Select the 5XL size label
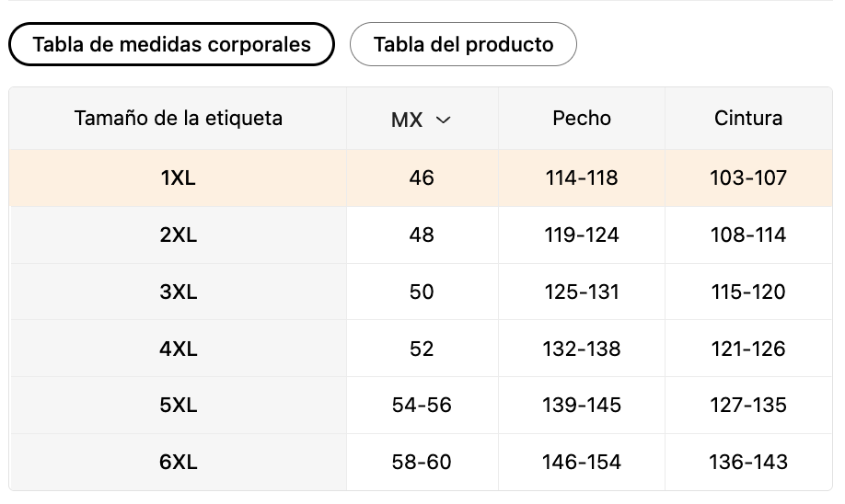This screenshot has width=845, height=504. [178, 405]
